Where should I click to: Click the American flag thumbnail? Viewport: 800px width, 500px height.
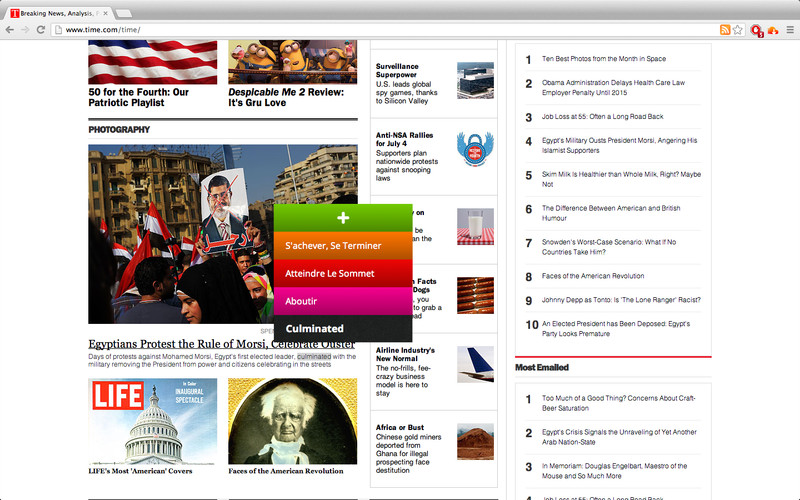tap(153, 62)
